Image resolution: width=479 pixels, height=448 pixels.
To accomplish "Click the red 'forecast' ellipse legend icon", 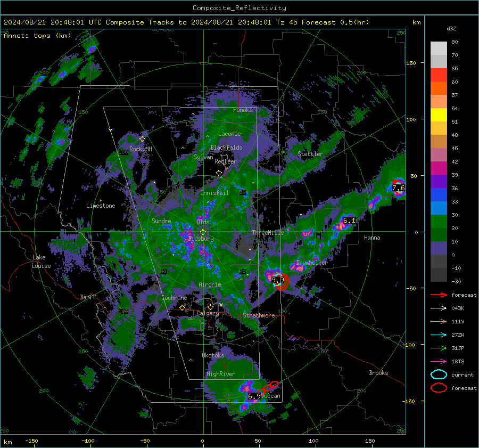I will pos(439,388).
